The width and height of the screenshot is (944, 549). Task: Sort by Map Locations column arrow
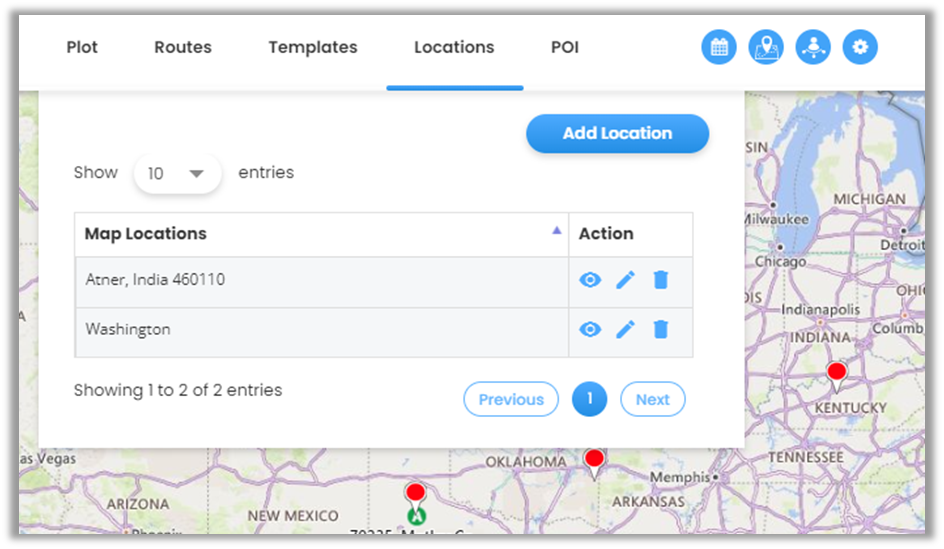click(x=557, y=231)
